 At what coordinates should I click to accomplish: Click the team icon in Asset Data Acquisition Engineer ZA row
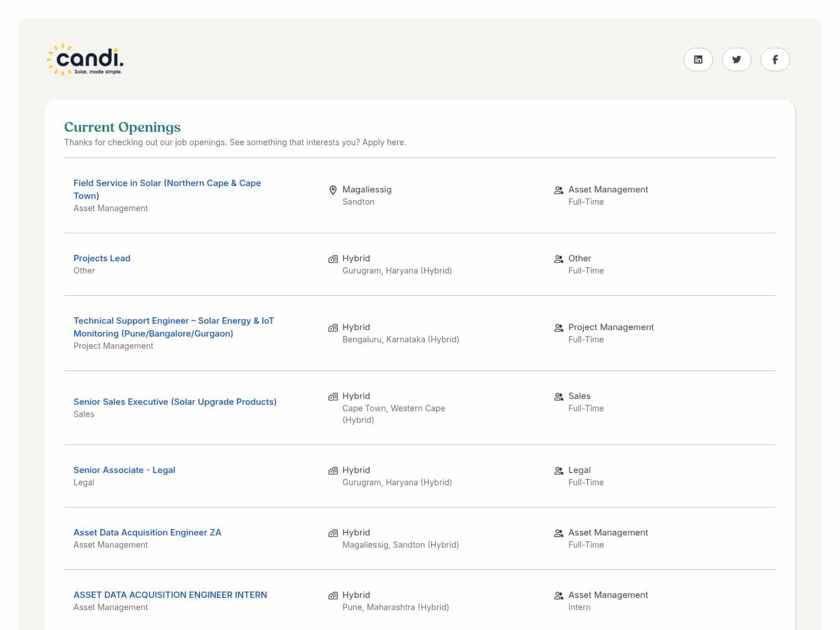(559, 533)
